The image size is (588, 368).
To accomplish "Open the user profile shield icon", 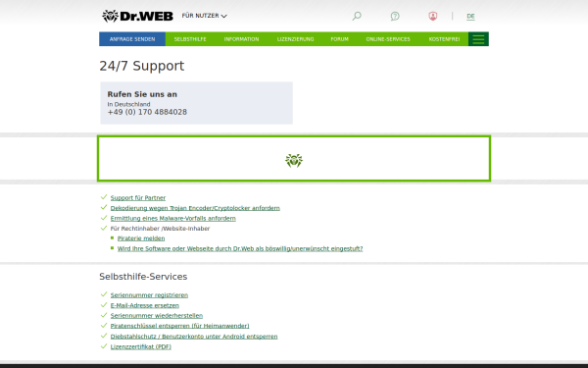I will (433, 16).
